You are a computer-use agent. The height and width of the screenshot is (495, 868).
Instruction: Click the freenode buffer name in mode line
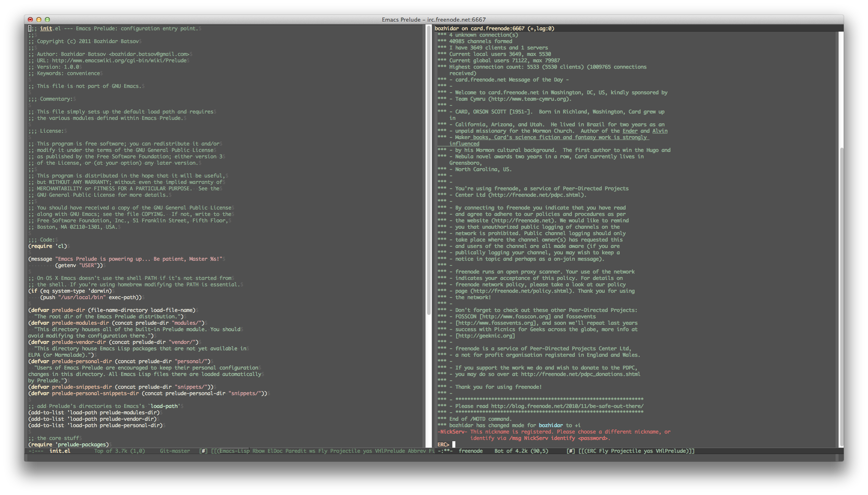coord(471,451)
